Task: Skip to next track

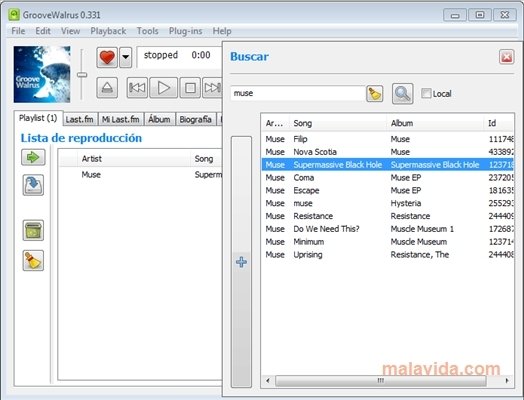Action: pos(212,88)
